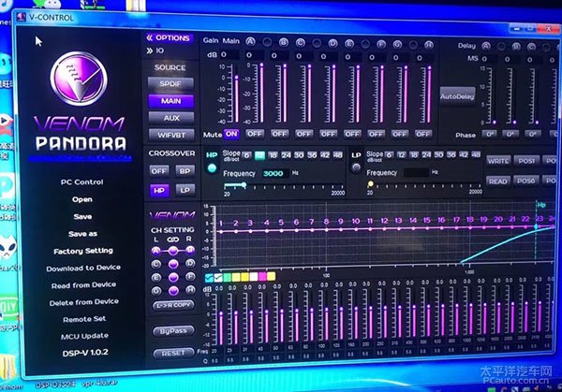Set crossover to OFF

pos(158,171)
